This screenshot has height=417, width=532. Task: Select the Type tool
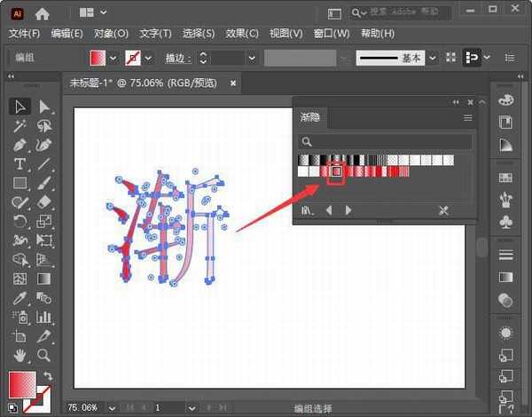tap(20, 164)
